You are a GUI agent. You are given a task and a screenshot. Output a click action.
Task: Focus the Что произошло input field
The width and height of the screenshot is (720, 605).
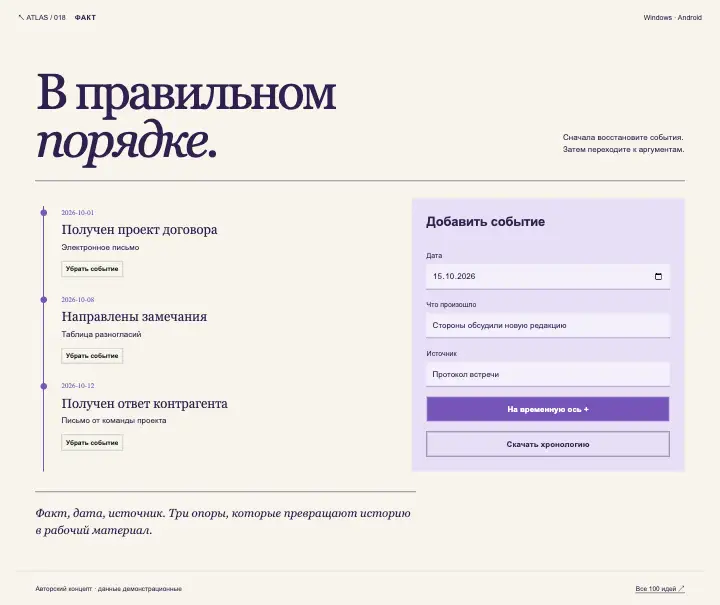548,325
